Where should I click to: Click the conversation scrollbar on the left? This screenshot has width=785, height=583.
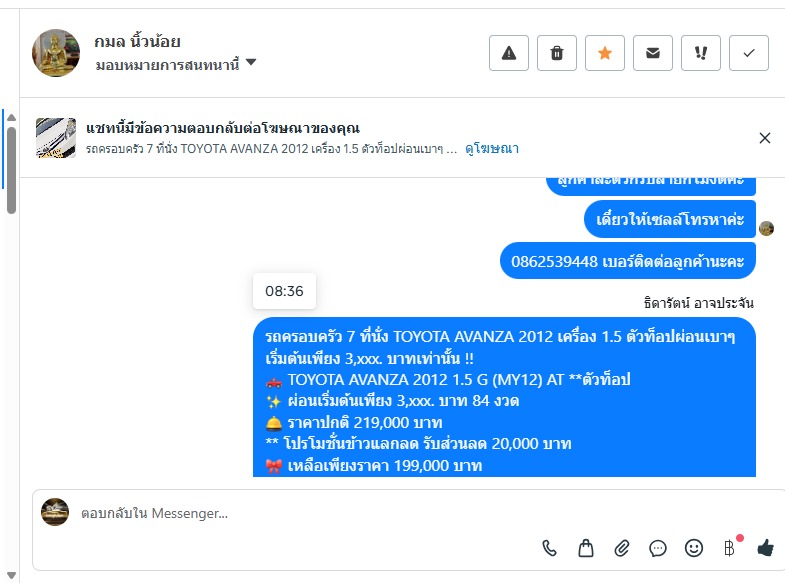[11, 160]
